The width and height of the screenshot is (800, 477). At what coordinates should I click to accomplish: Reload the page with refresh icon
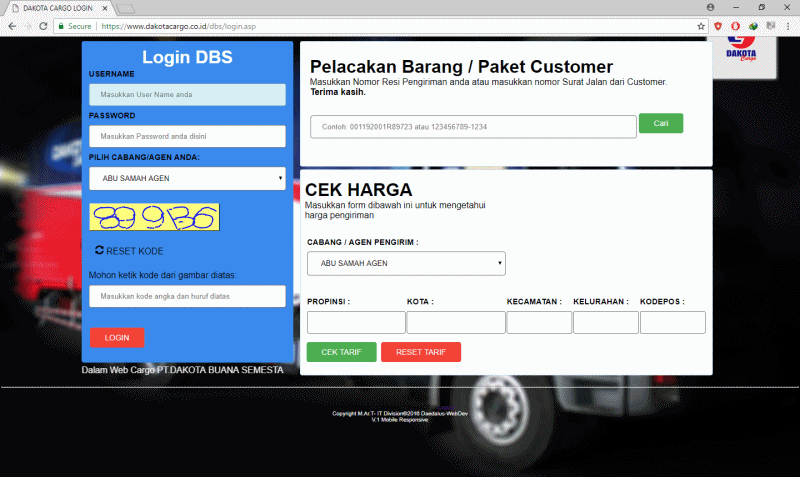coord(43,25)
